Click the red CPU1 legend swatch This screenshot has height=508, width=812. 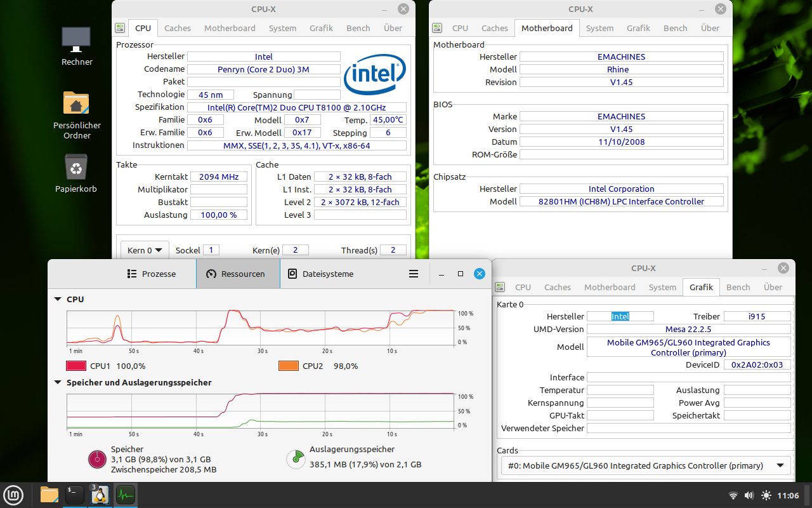(75, 366)
